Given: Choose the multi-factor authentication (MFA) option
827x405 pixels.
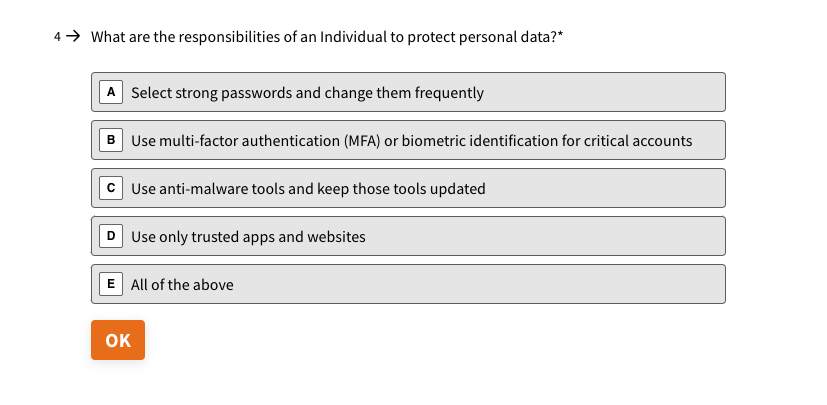Looking at the screenshot, I should pyautogui.click(x=408, y=140).
